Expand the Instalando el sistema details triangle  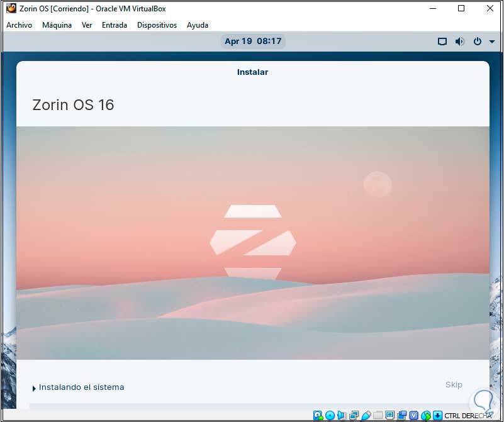tap(34, 388)
